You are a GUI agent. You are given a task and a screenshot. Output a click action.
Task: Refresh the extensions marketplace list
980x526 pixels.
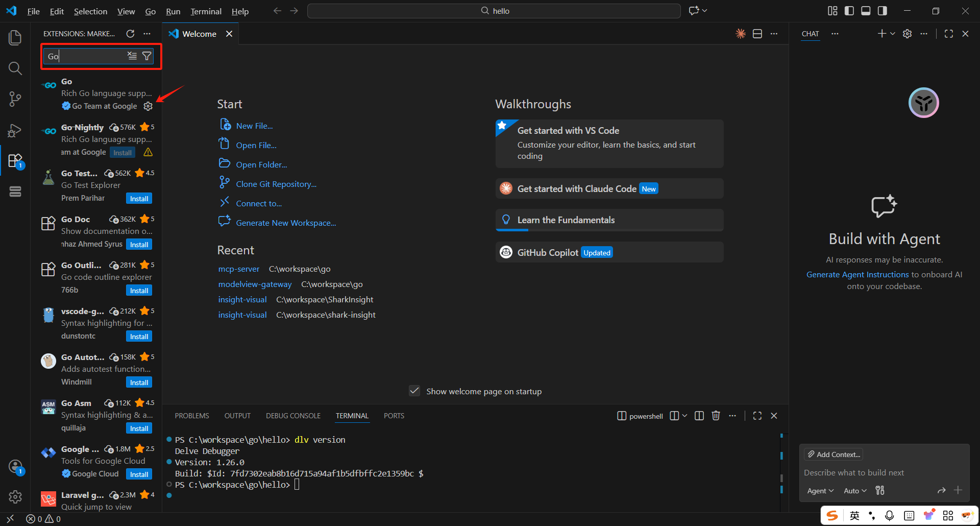pyautogui.click(x=130, y=34)
